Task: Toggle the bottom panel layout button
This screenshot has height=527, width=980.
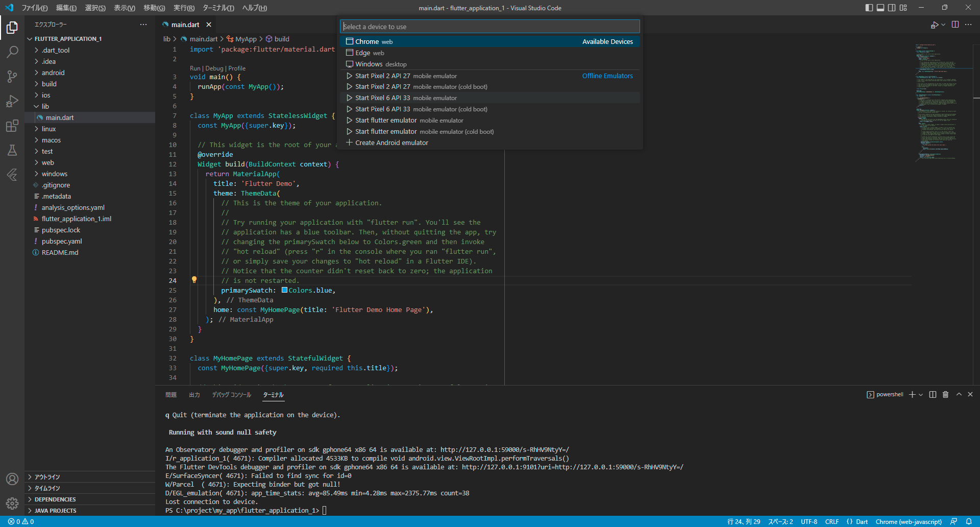Action: coord(880,8)
